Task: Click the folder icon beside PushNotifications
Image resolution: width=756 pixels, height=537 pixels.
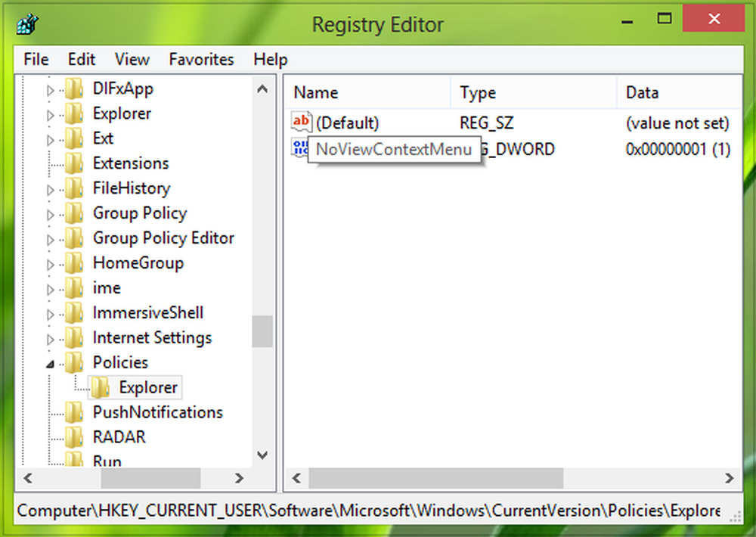Action: click(74, 412)
